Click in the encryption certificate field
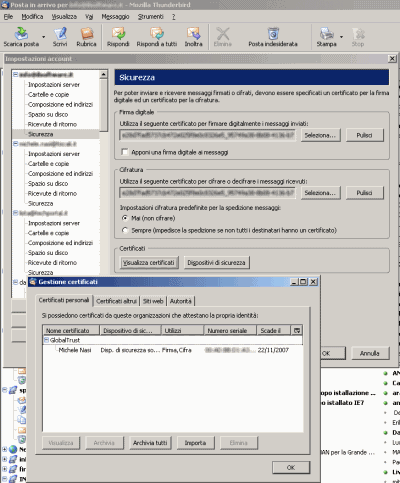The width and height of the screenshot is (400, 483). click(207, 193)
